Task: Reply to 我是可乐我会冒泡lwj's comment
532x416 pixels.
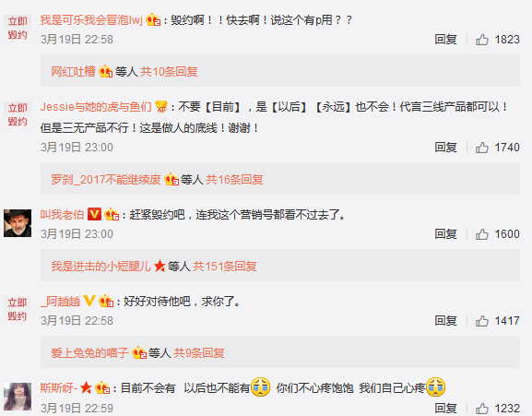Action: (x=445, y=40)
